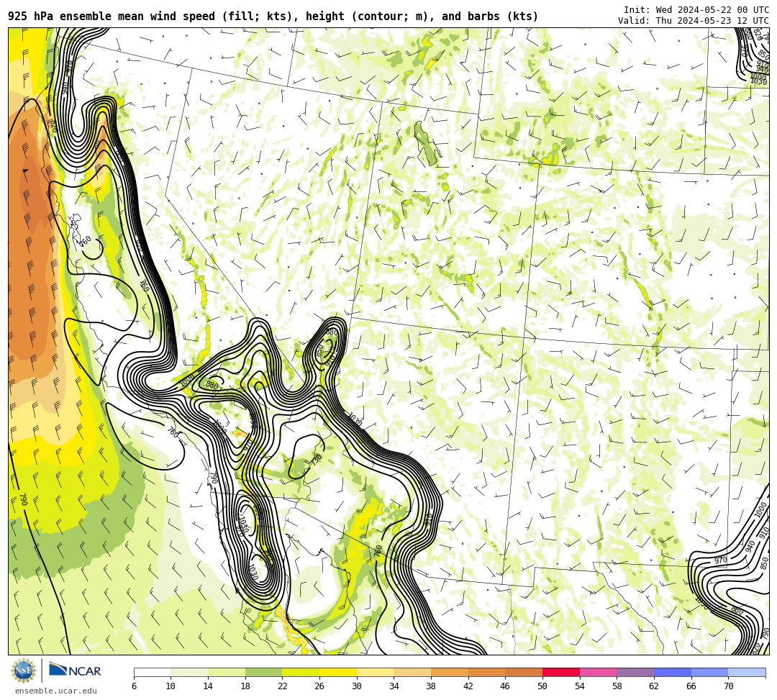Screen dimensions: 777x700
Task: Click the NSF globe logo
Action: [24, 671]
